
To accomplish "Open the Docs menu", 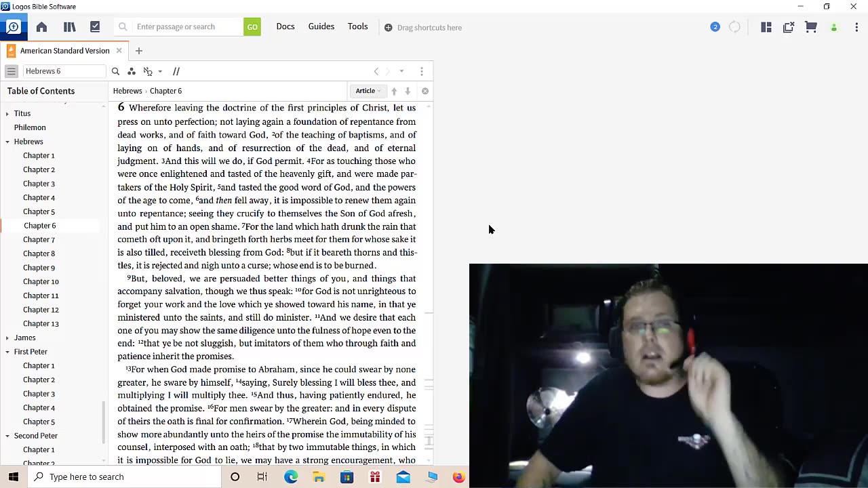I will click(285, 26).
